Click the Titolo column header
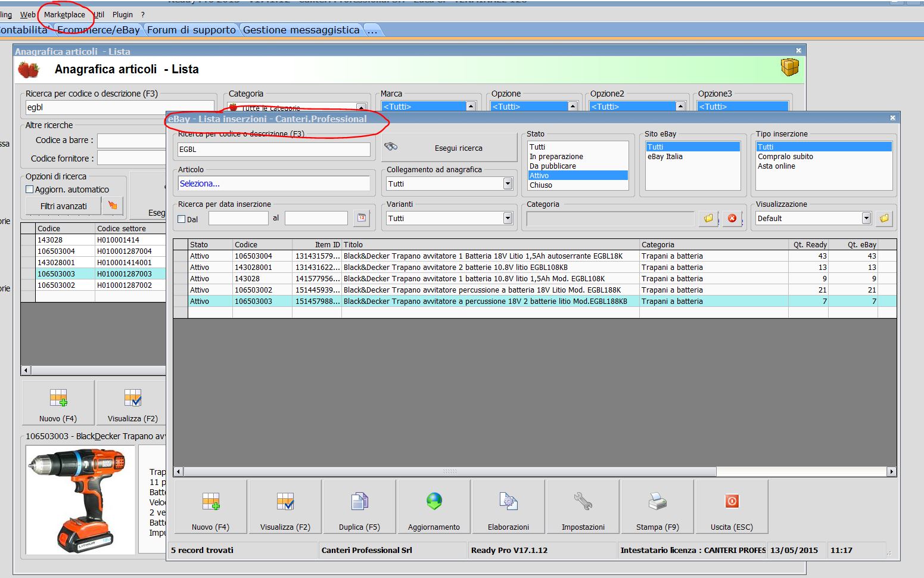The height and width of the screenshot is (578, 924). pos(490,244)
